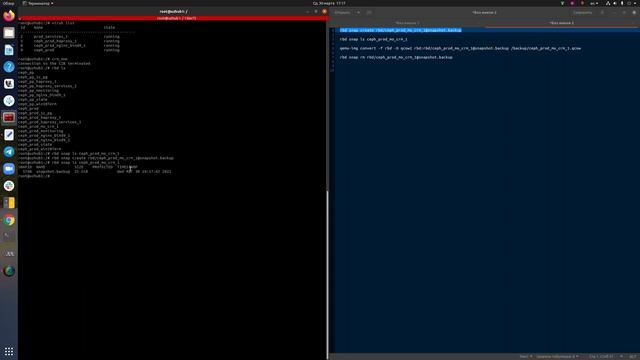Viewport: 640px width, 360px height.
Task: Open the system status menu with network icon
Action: click(x=621, y=3)
